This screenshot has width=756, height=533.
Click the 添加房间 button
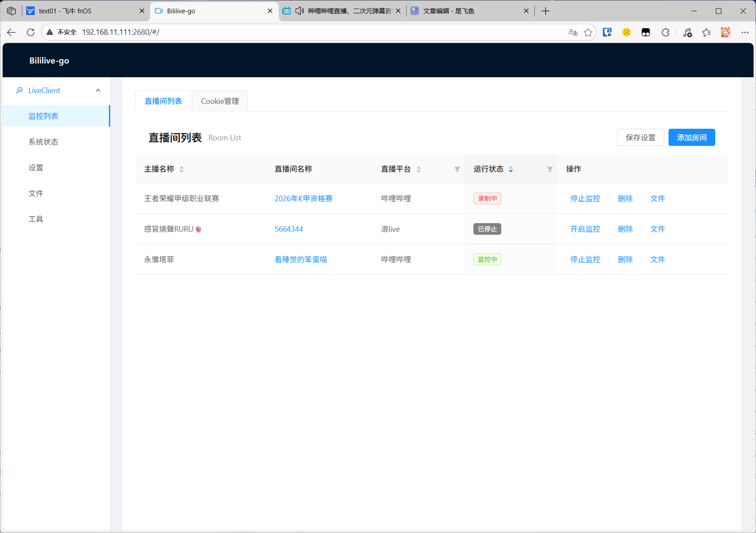click(x=691, y=137)
